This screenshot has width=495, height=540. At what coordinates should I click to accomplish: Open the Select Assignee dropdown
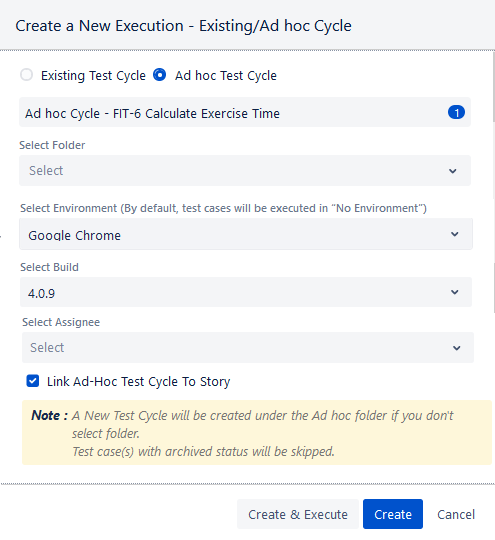point(248,347)
